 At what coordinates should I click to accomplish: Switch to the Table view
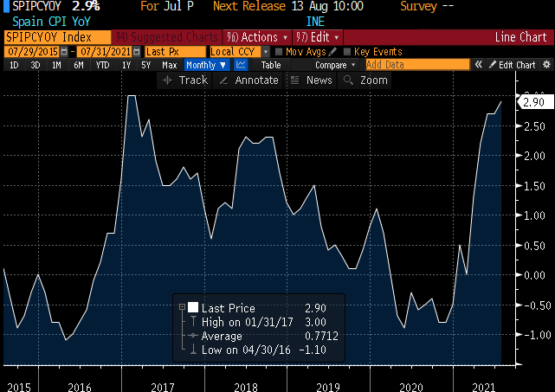pyautogui.click(x=271, y=65)
